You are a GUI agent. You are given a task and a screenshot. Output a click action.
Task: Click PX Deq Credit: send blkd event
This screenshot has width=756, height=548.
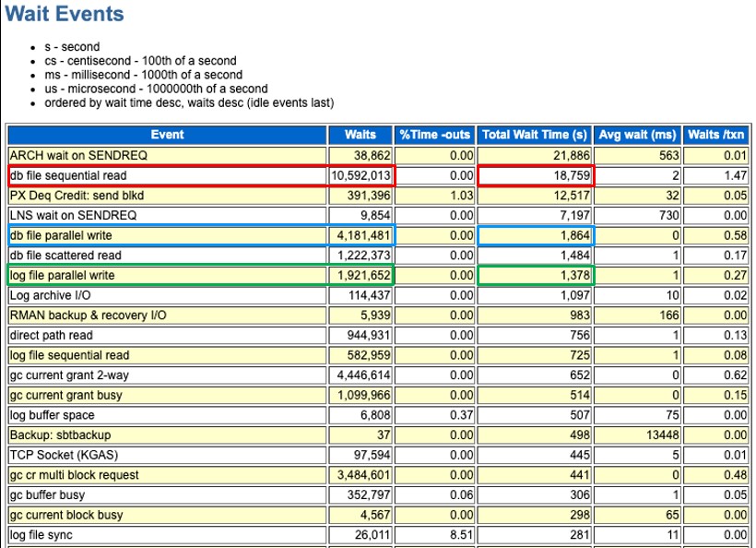77,196
